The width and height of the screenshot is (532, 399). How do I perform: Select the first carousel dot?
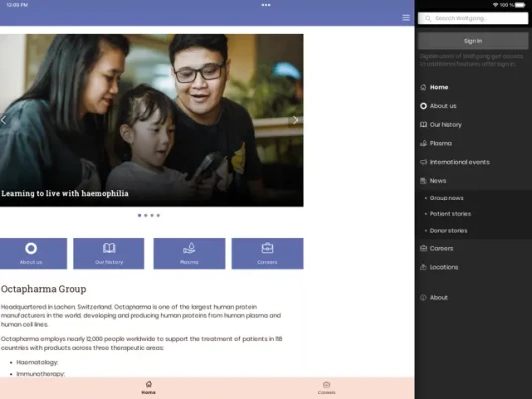coord(139,215)
